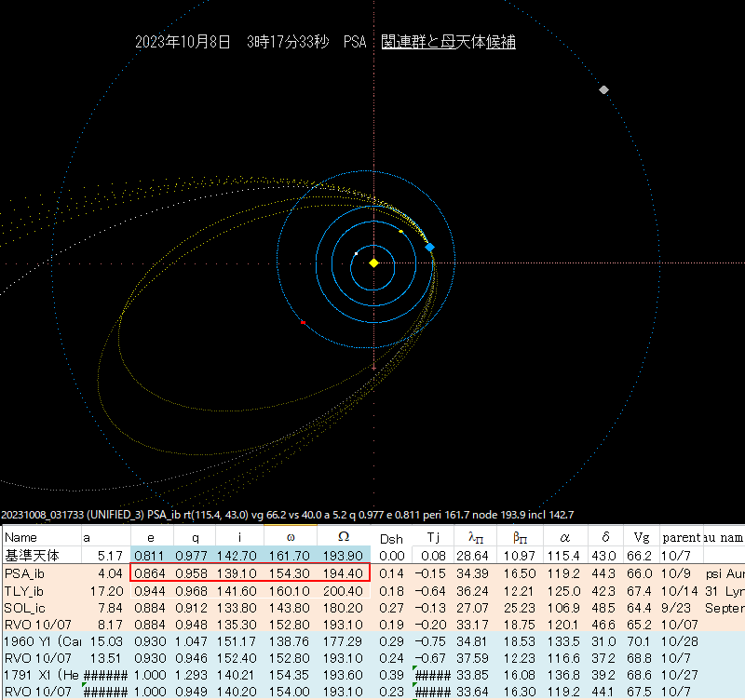Click the small red Mars marker

tap(304, 321)
